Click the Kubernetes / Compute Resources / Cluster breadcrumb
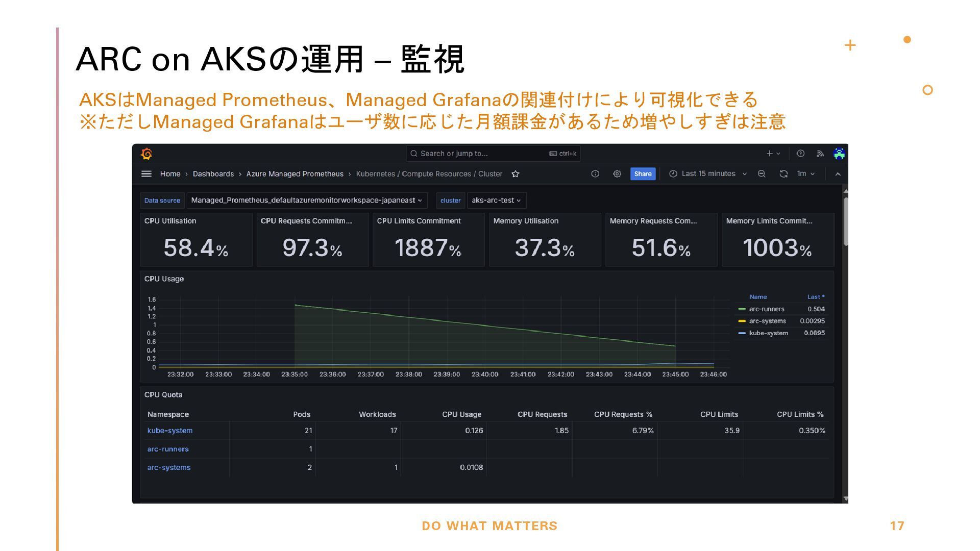The width and height of the screenshot is (980, 551). click(429, 174)
